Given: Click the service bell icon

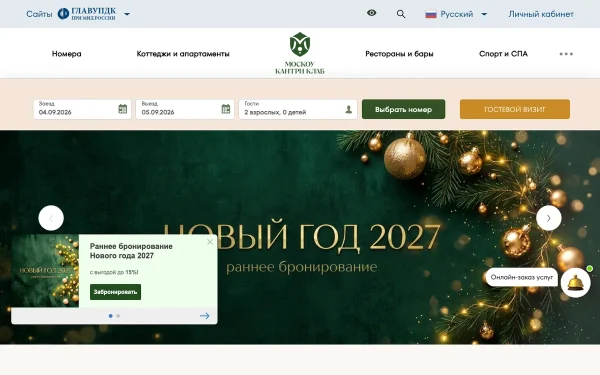Looking at the screenshot, I should pyautogui.click(x=575, y=283).
